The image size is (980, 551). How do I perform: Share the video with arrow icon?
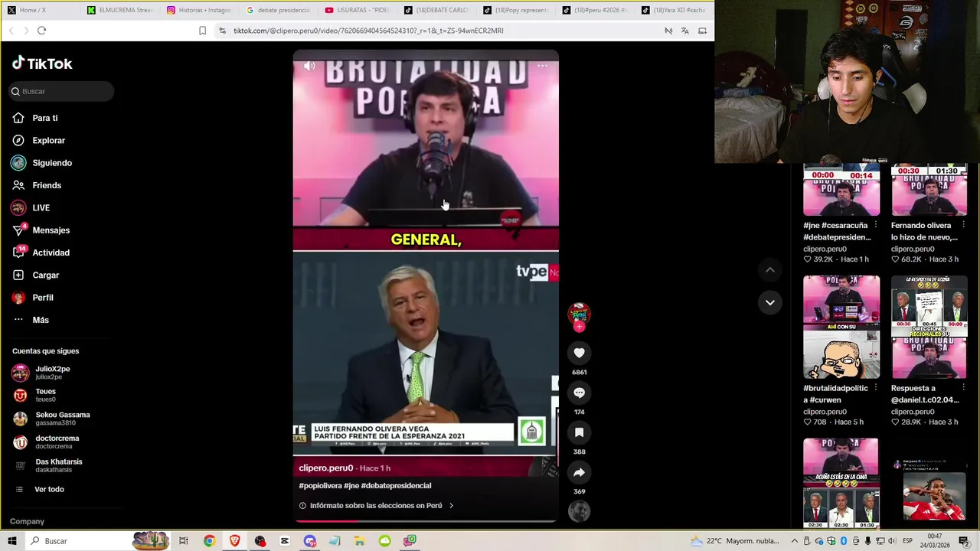pyautogui.click(x=579, y=472)
